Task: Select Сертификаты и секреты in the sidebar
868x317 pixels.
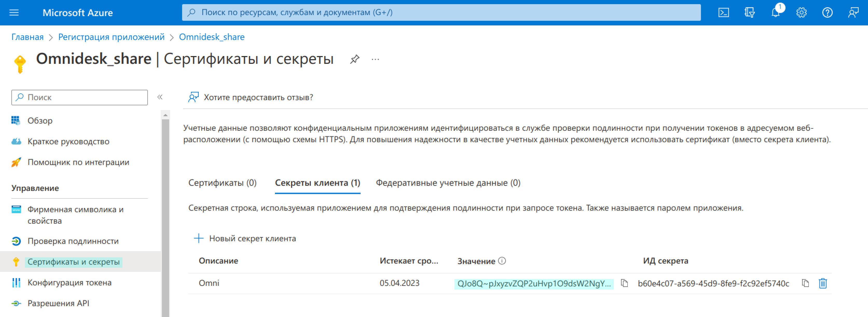Action: (73, 262)
